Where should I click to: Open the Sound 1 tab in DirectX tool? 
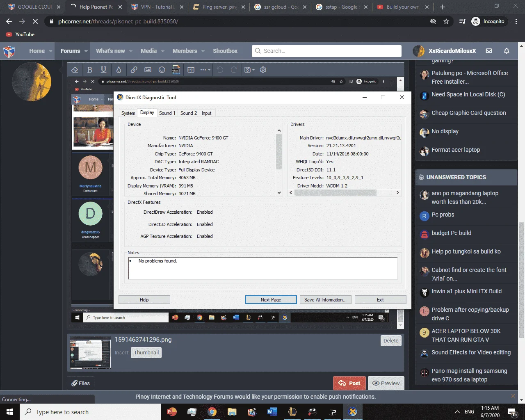pos(167,113)
